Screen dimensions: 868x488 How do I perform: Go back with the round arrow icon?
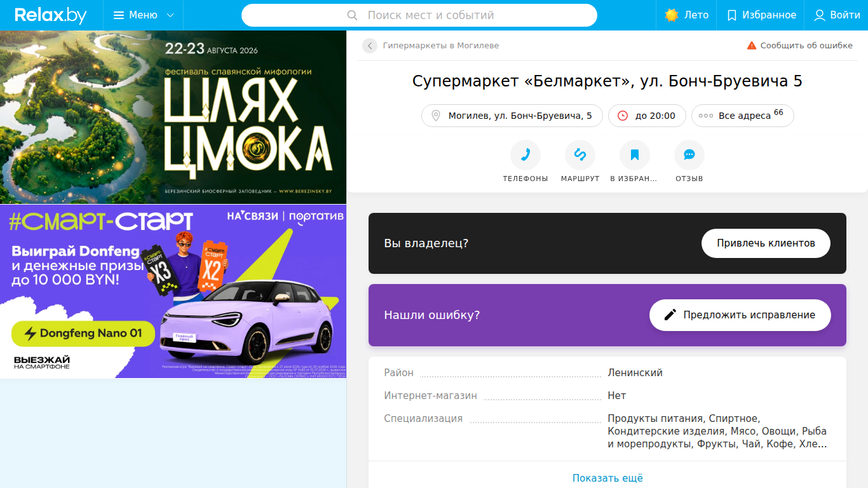[370, 46]
